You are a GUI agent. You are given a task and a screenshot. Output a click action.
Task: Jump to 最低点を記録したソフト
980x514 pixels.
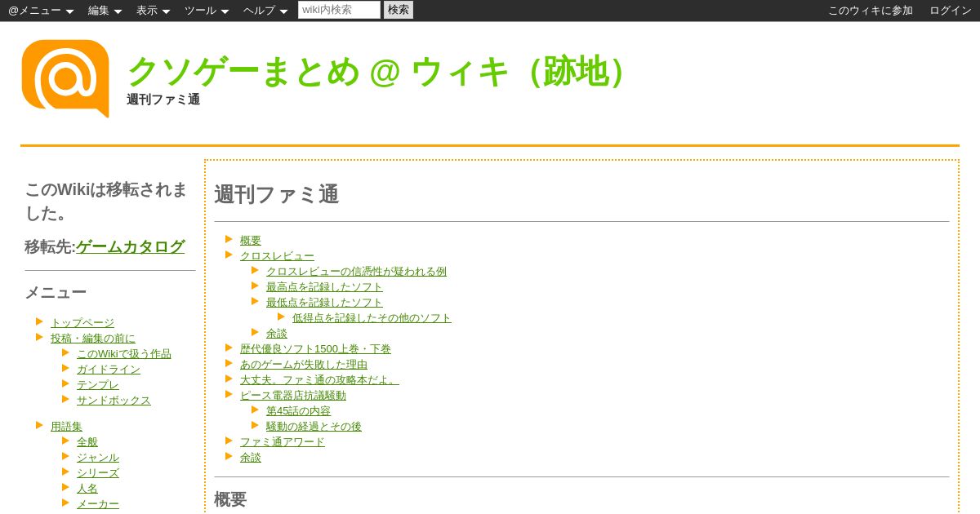pyautogui.click(x=324, y=303)
